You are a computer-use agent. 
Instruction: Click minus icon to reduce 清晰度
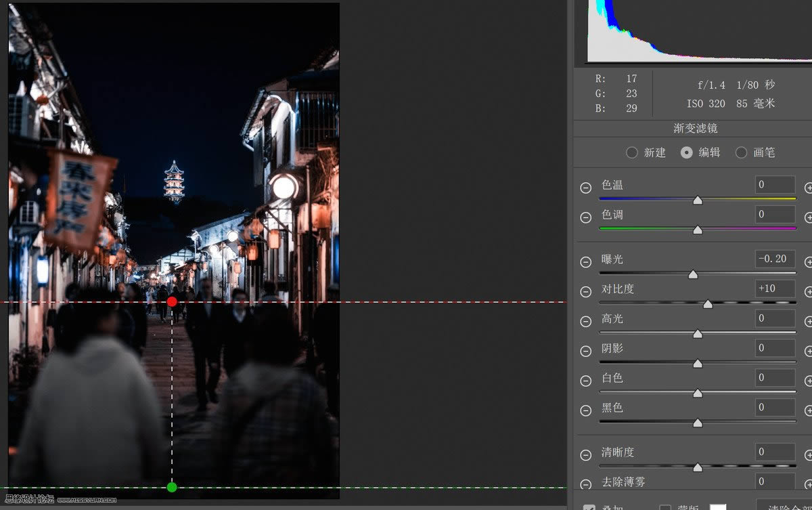click(x=586, y=453)
